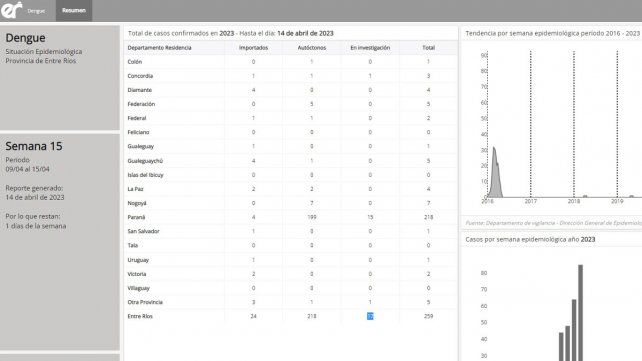Image resolution: width=642 pixels, height=361 pixels.
Task: Click Paraná's Autóctonos value 199
Action: (312, 217)
